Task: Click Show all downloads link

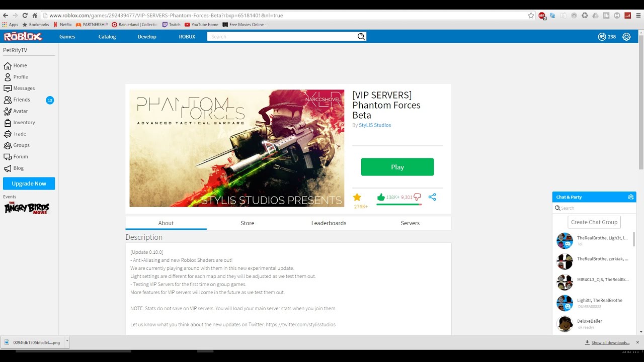Action: pyautogui.click(x=610, y=343)
